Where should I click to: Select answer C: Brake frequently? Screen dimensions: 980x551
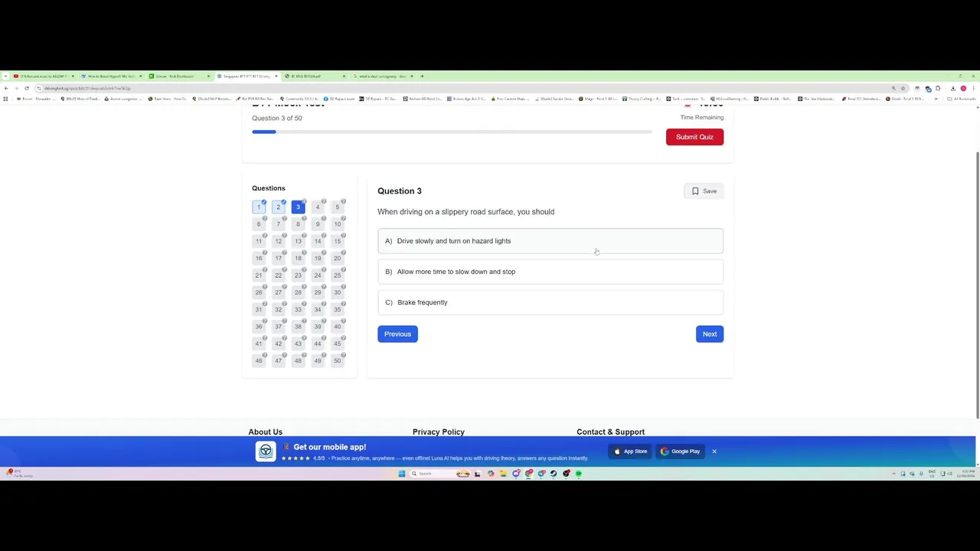coord(550,302)
